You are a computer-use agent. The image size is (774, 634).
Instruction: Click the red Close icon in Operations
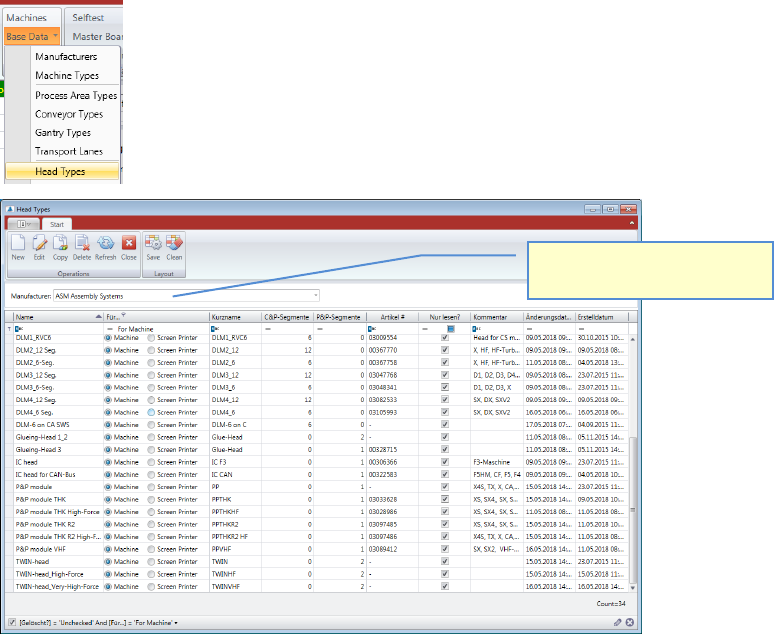pos(129,243)
